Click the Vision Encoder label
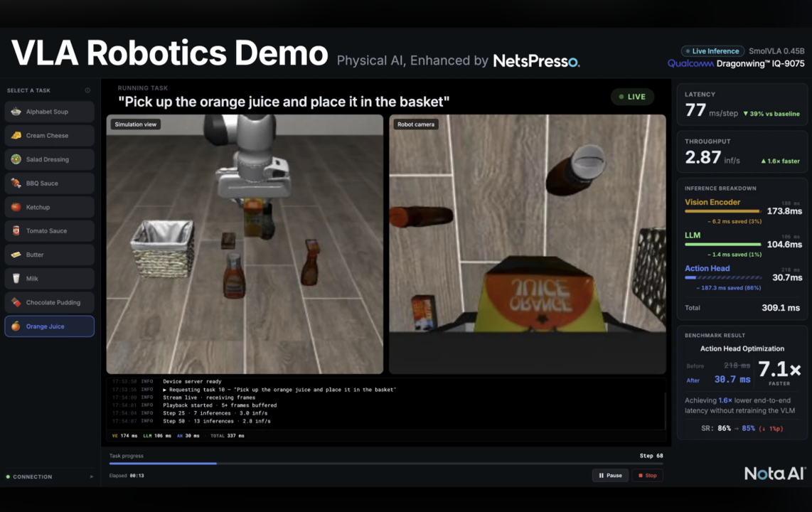812x512 pixels. [712, 202]
